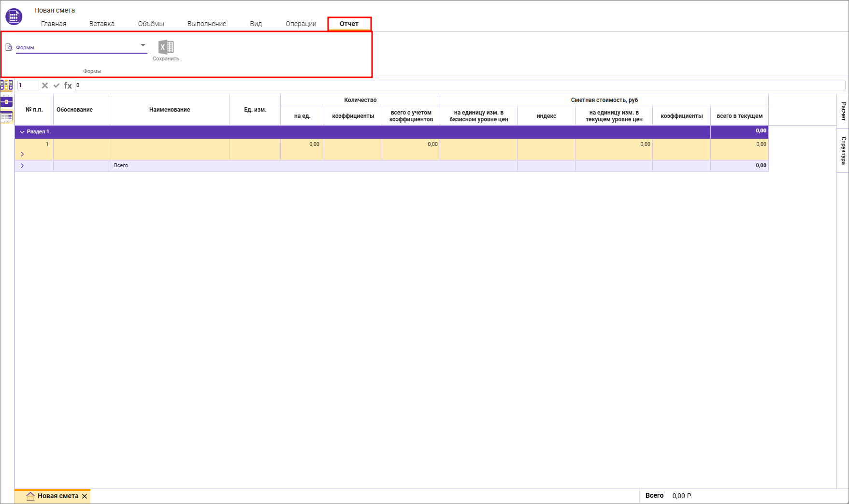Viewport: 849px width, 504px height.
Task: Open the fx function button
Action: pos(68,86)
